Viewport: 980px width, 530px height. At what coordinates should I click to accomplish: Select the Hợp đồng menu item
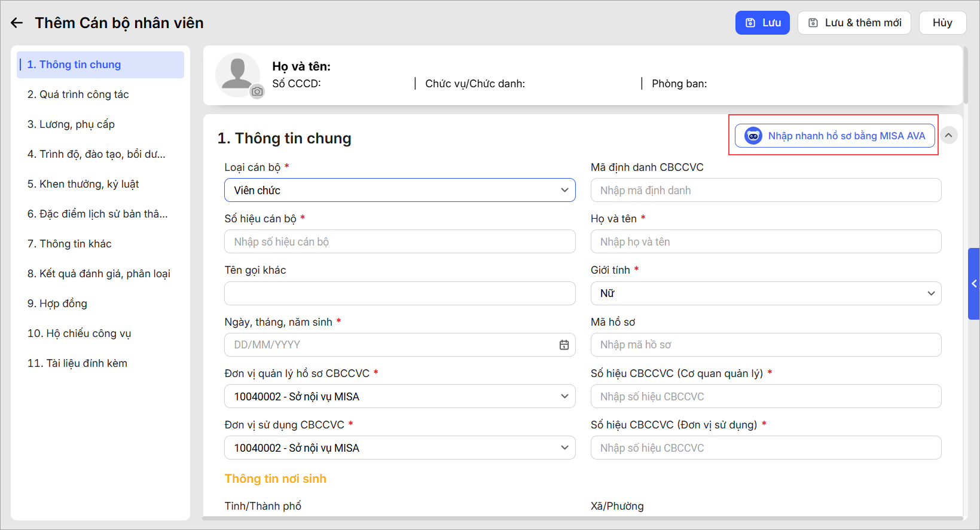[57, 304]
